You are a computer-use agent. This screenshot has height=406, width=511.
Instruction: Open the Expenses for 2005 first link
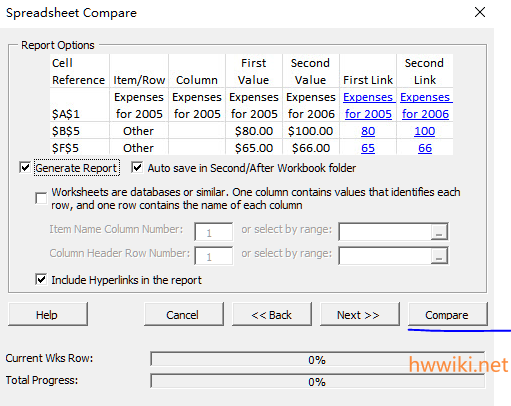368,105
